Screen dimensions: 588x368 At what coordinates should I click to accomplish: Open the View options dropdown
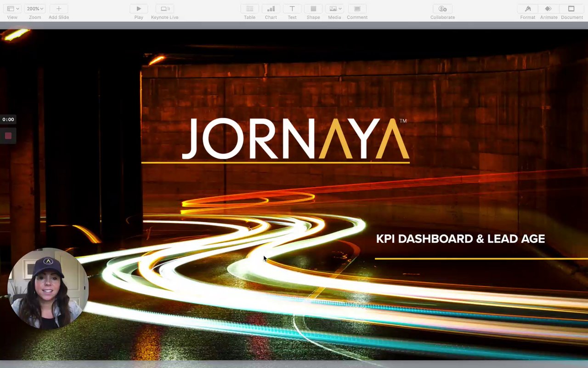(13, 9)
